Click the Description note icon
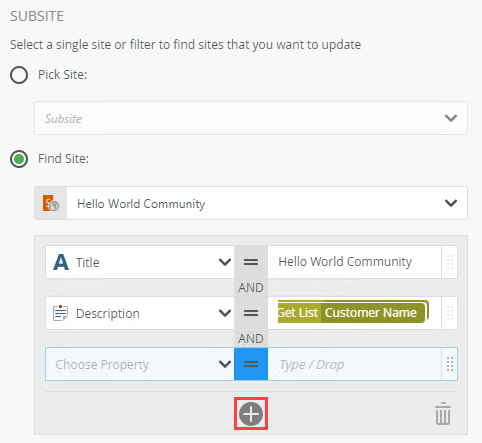The image size is (482, 443). tap(60, 313)
